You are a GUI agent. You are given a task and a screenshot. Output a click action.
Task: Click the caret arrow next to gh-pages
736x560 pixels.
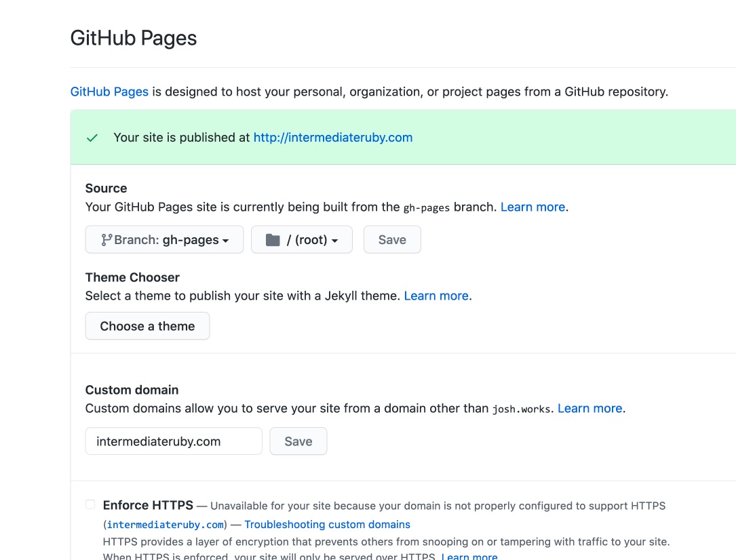[x=226, y=241]
